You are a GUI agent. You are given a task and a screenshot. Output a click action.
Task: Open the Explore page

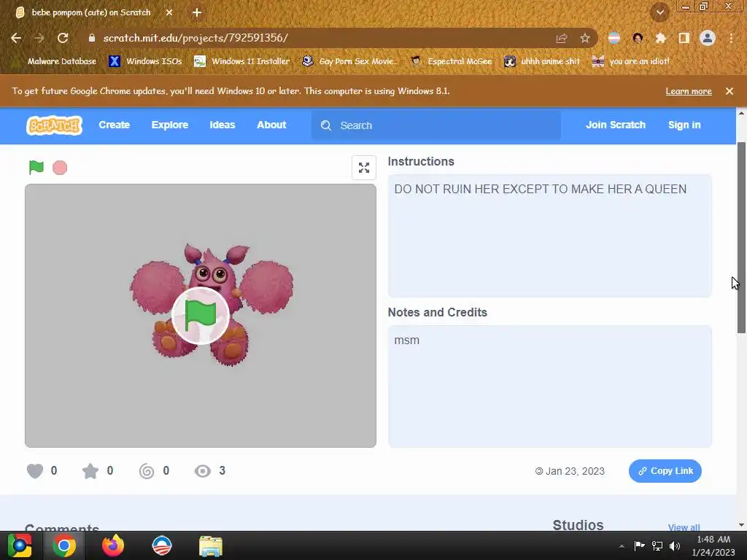coord(169,125)
